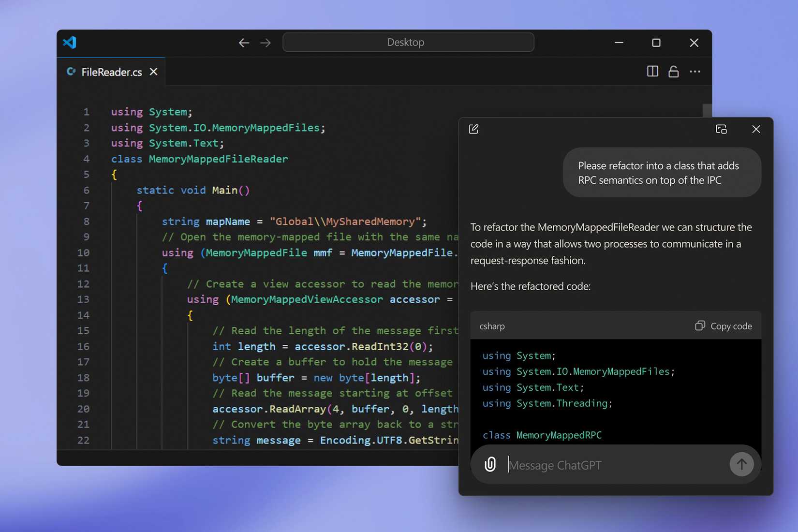Click the ChatGPT window mode icon

721,129
